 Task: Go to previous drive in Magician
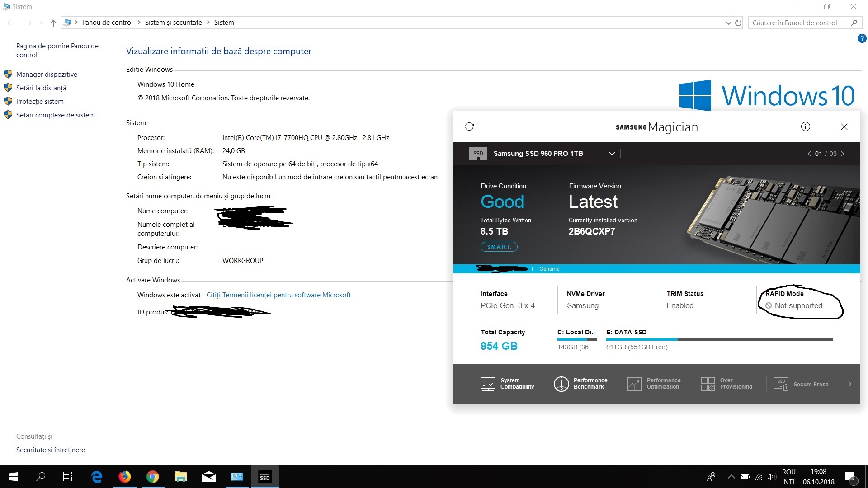[x=809, y=154]
